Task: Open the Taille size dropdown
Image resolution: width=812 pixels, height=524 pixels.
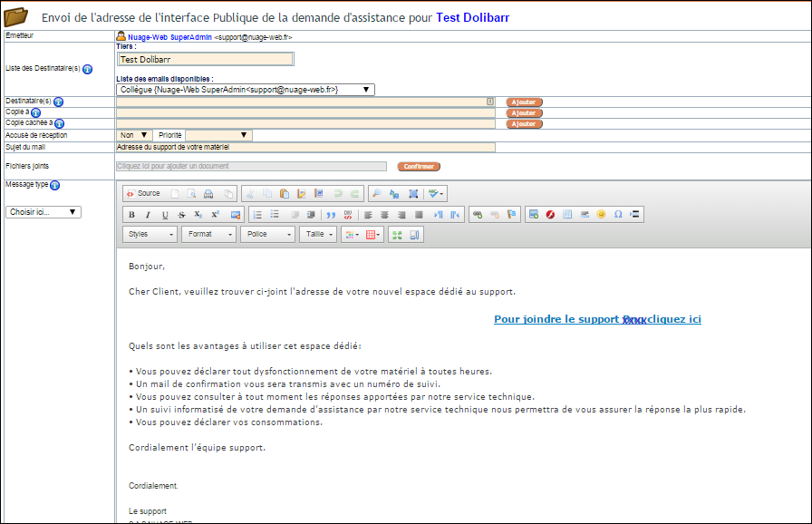Action: (318, 235)
